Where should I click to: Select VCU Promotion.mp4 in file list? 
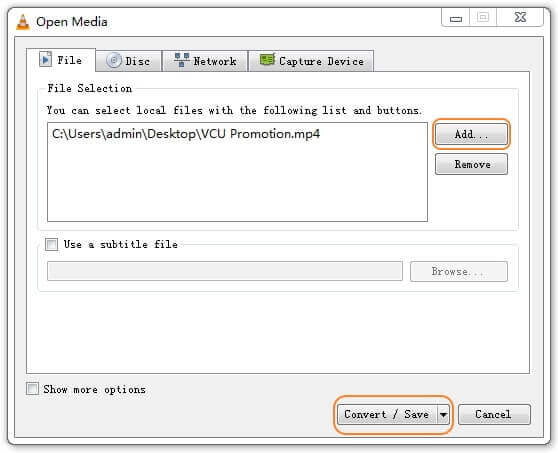[x=186, y=134]
